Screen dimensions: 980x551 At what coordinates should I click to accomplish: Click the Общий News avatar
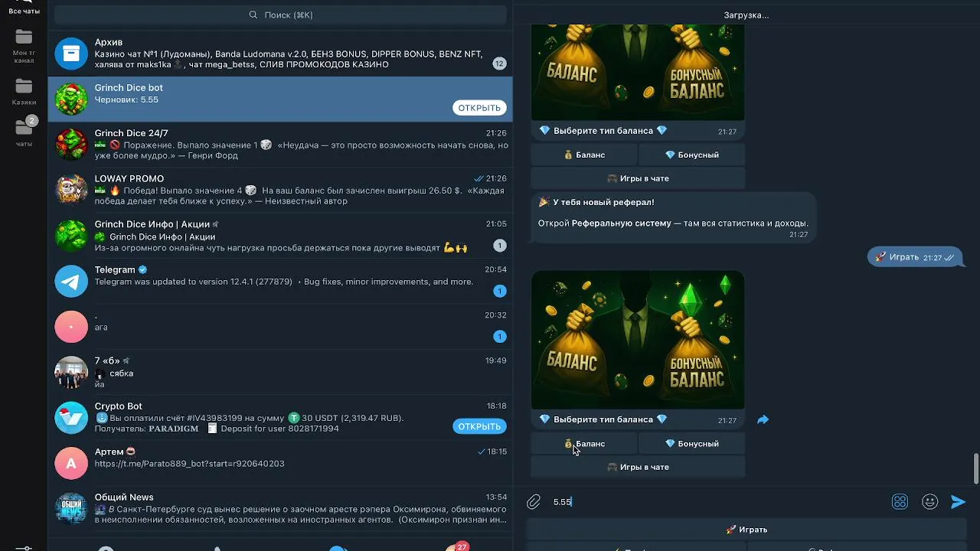pos(71,509)
